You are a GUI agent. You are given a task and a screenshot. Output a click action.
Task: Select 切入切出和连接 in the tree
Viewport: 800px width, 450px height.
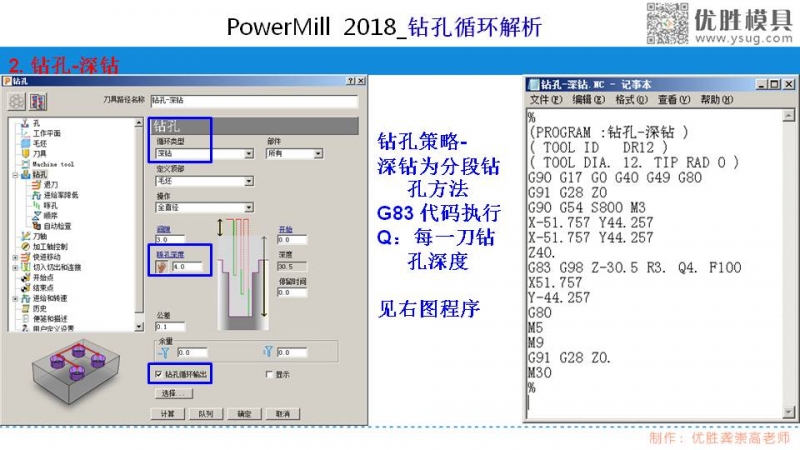tap(57, 267)
